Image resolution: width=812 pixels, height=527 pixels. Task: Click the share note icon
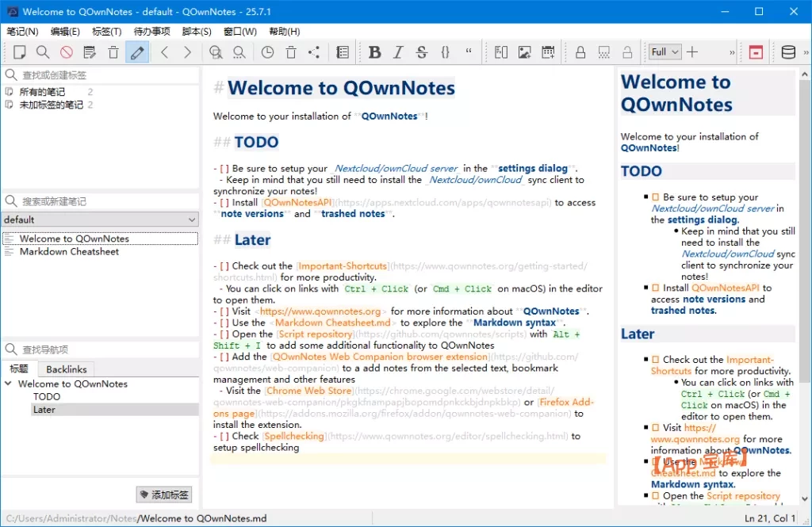coord(314,52)
